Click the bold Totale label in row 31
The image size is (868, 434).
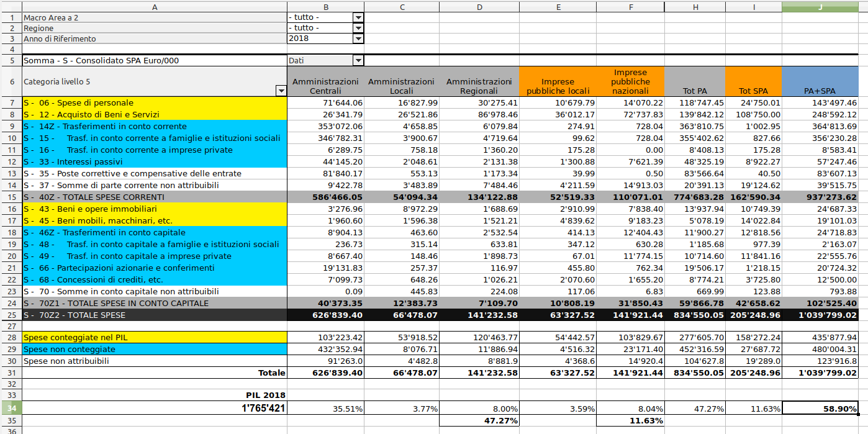271,373
